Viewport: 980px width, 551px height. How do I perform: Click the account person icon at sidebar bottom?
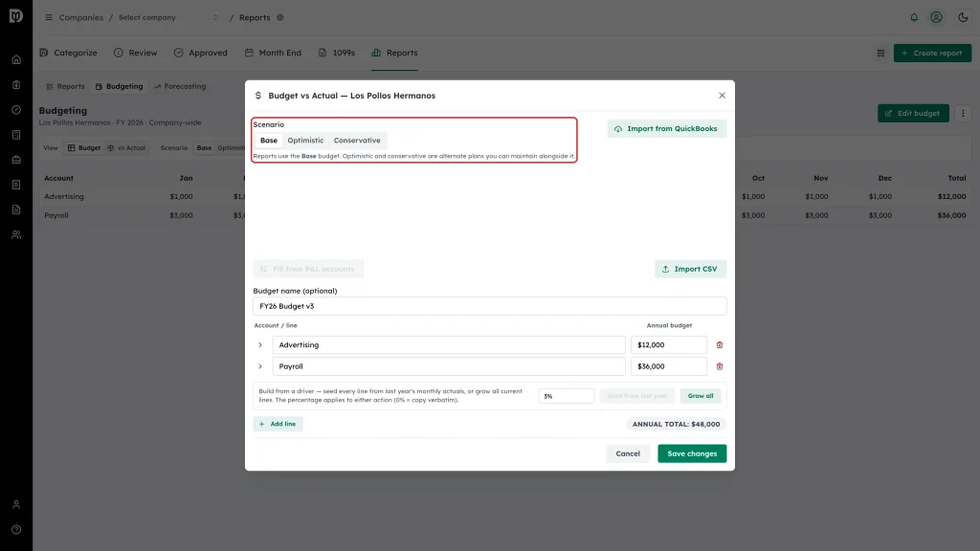click(16, 505)
